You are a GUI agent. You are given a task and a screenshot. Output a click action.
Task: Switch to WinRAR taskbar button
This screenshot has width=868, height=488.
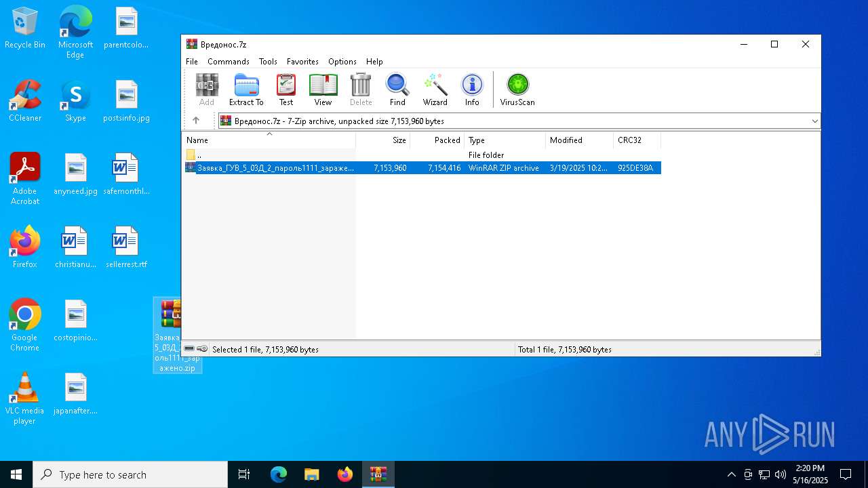coord(378,474)
